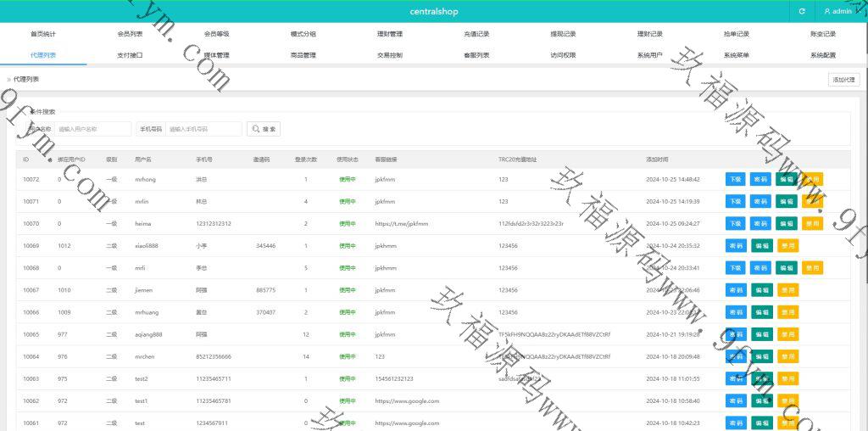Open the 系统配置 menu item
The image size is (868, 431).
pos(822,55)
